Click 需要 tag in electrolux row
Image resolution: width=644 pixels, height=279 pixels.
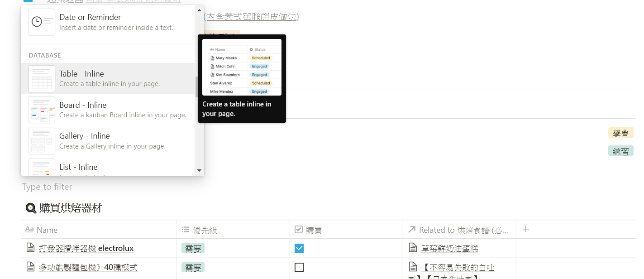pyautogui.click(x=193, y=248)
